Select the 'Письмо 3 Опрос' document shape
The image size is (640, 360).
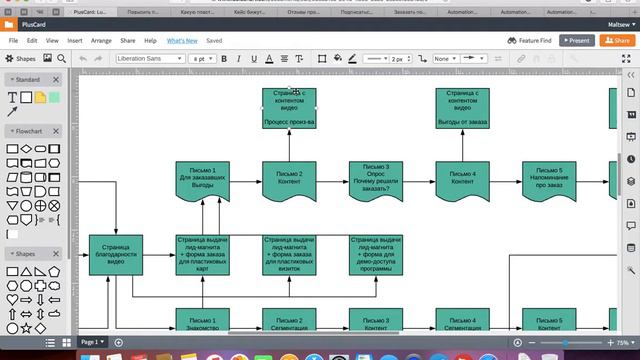(376, 181)
